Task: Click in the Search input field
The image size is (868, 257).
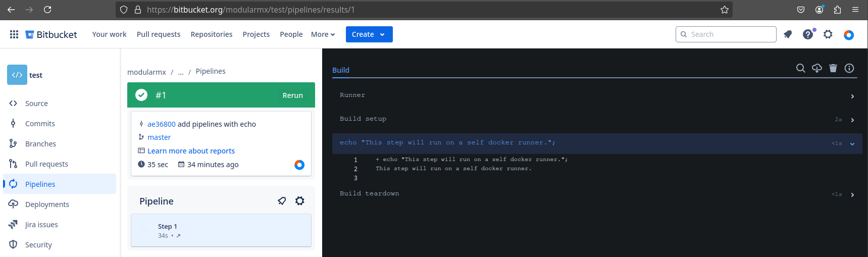Action: [730, 34]
